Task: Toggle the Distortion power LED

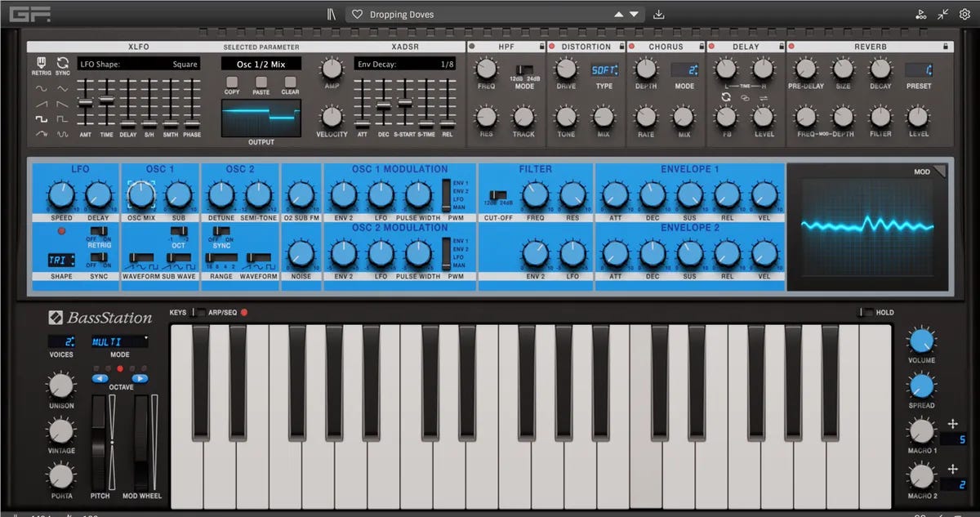Action: tap(552, 47)
